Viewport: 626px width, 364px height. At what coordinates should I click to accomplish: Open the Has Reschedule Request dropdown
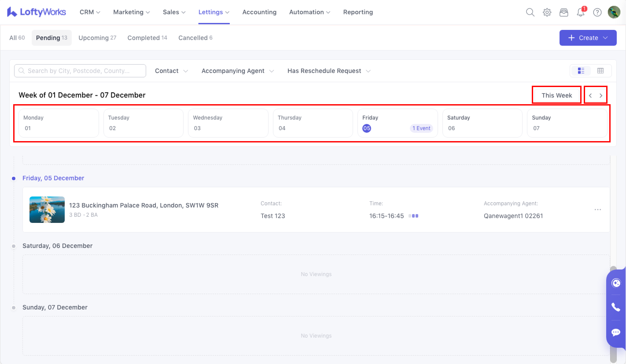pos(329,71)
